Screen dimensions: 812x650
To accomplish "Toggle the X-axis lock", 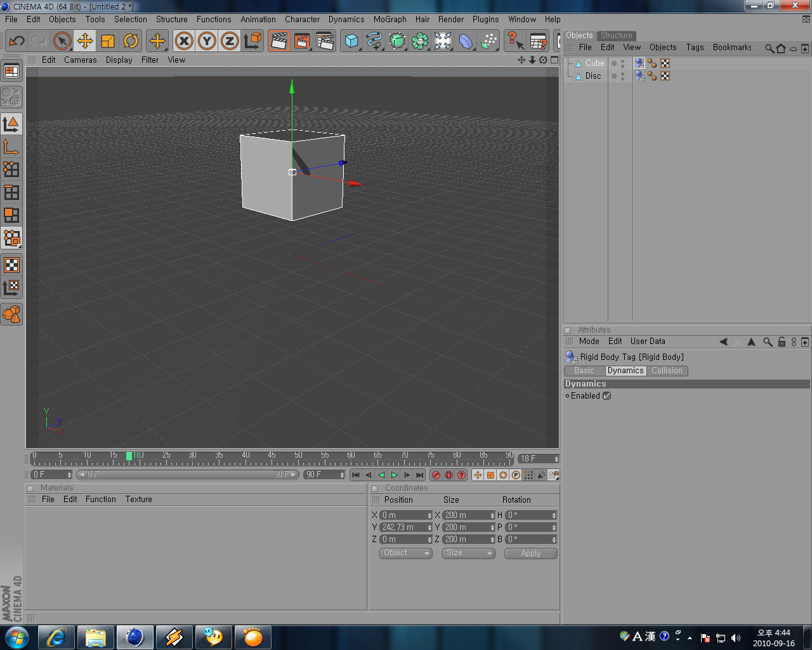I will pyautogui.click(x=184, y=41).
